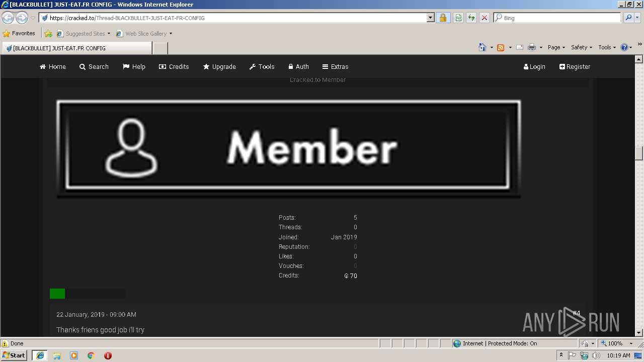Open the Read mail envelope icon

520,47
